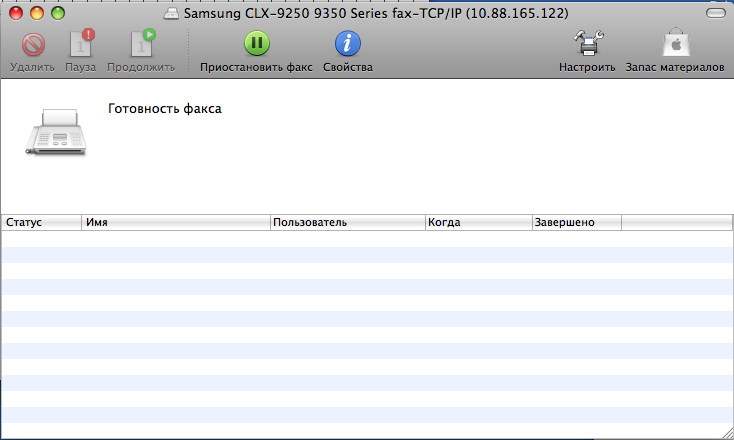This screenshot has width=734, height=440.
Task: Click the window resize grip corner
Action: click(727, 433)
